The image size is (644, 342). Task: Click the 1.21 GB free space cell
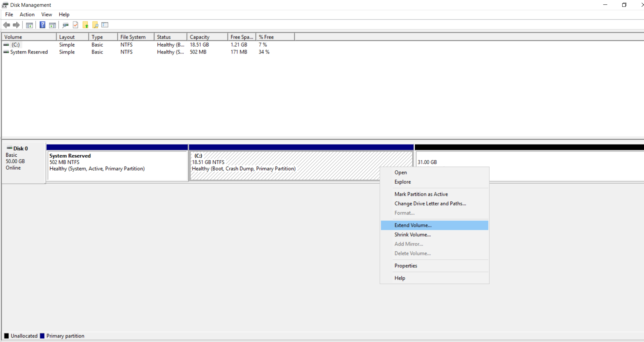click(x=239, y=45)
